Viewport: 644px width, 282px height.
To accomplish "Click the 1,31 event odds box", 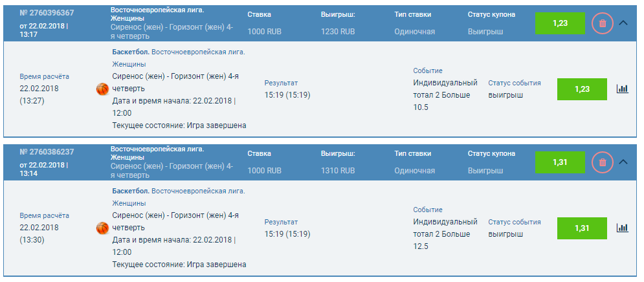I will 582,228.
